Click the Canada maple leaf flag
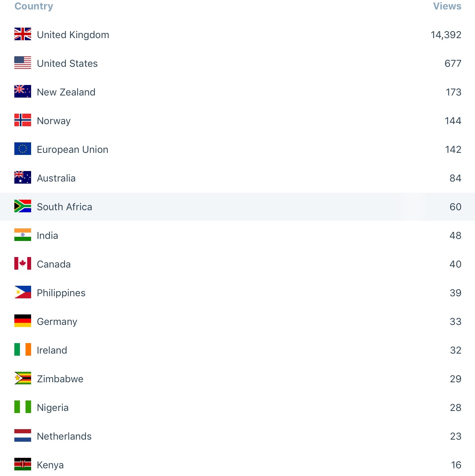This screenshot has width=475, height=476. click(x=23, y=264)
